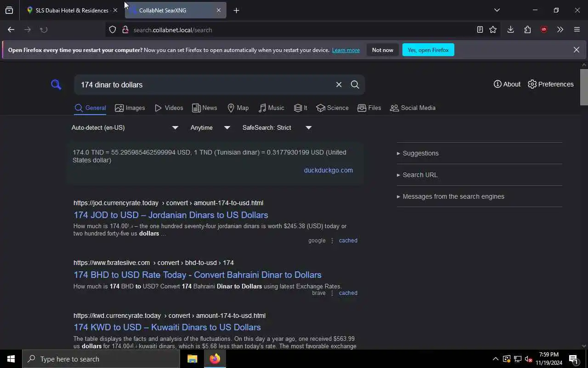Click Yes, open Firefox button
Screen dimensions: 588x368
(x=428, y=50)
